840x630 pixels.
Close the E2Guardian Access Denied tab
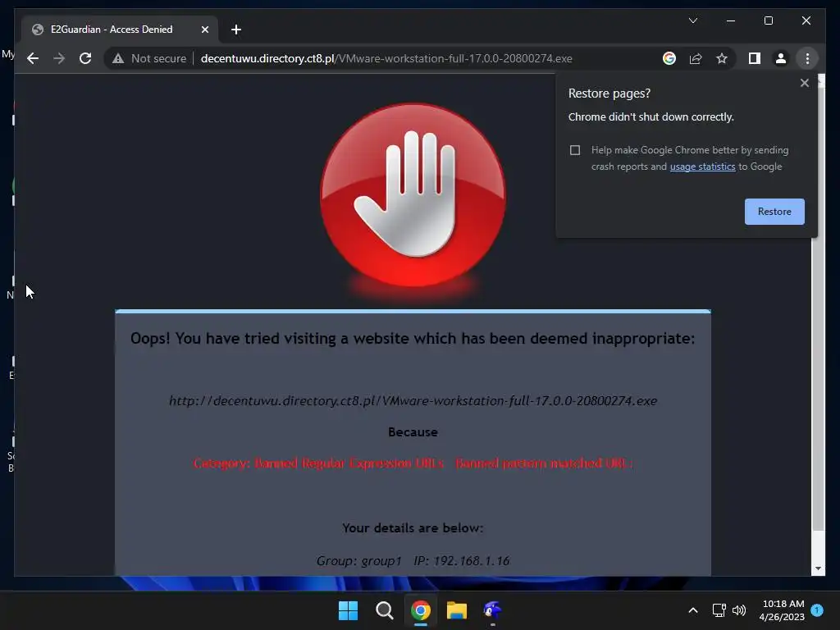(x=204, y=30)
